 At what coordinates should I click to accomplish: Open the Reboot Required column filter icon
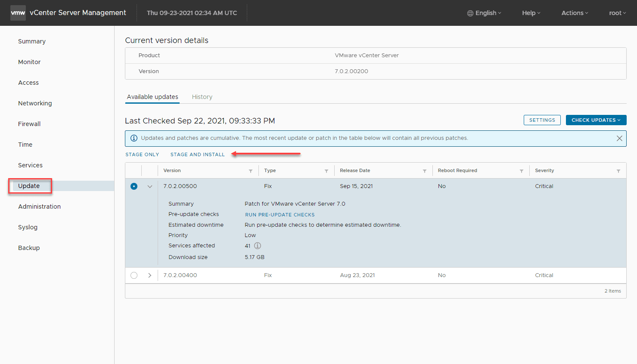pyautogui.click(x=522, y=171)
